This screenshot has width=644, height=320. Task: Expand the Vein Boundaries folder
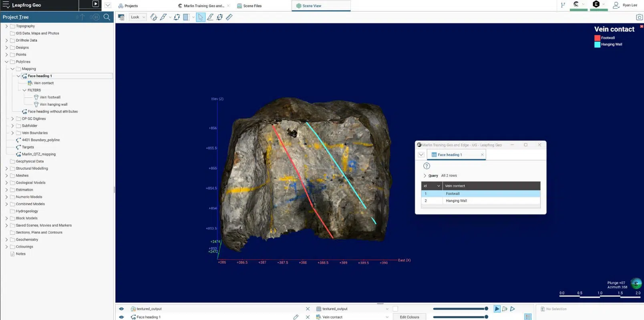12,133
